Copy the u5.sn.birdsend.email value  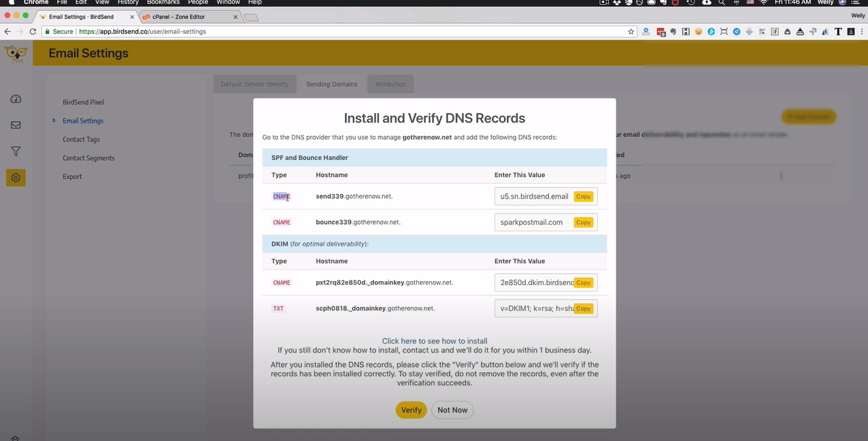click(583, 197)
